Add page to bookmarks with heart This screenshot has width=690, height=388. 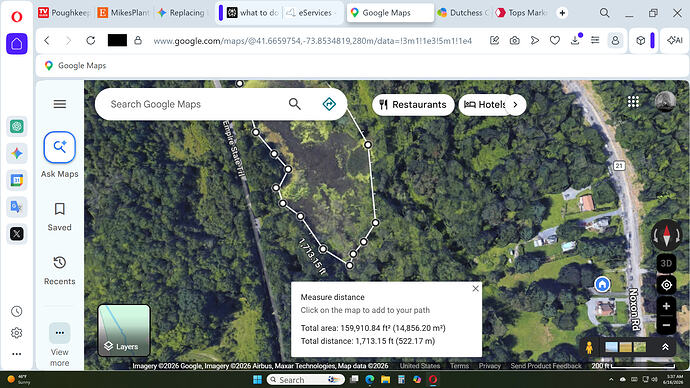point(554,40)
